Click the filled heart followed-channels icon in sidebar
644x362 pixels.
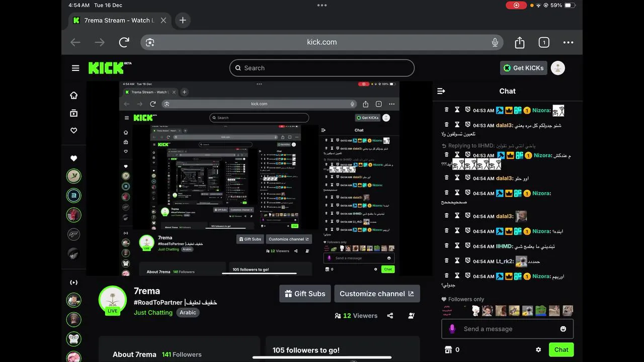click(73, 158)
